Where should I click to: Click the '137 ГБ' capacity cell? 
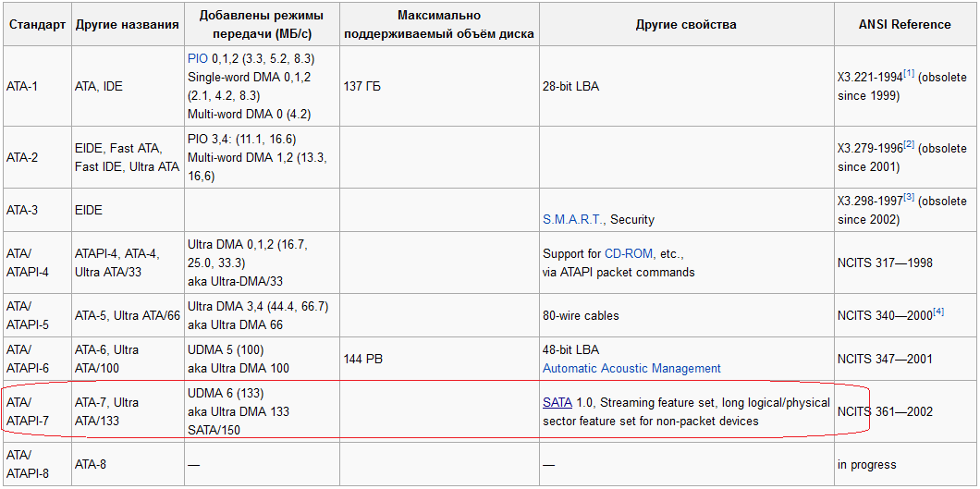coord(439,86)
